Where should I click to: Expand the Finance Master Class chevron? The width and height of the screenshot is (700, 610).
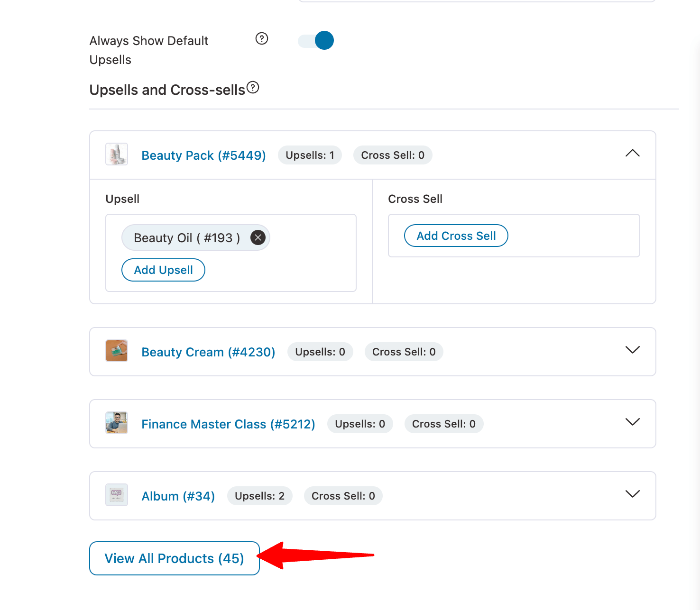coord(633,422)
